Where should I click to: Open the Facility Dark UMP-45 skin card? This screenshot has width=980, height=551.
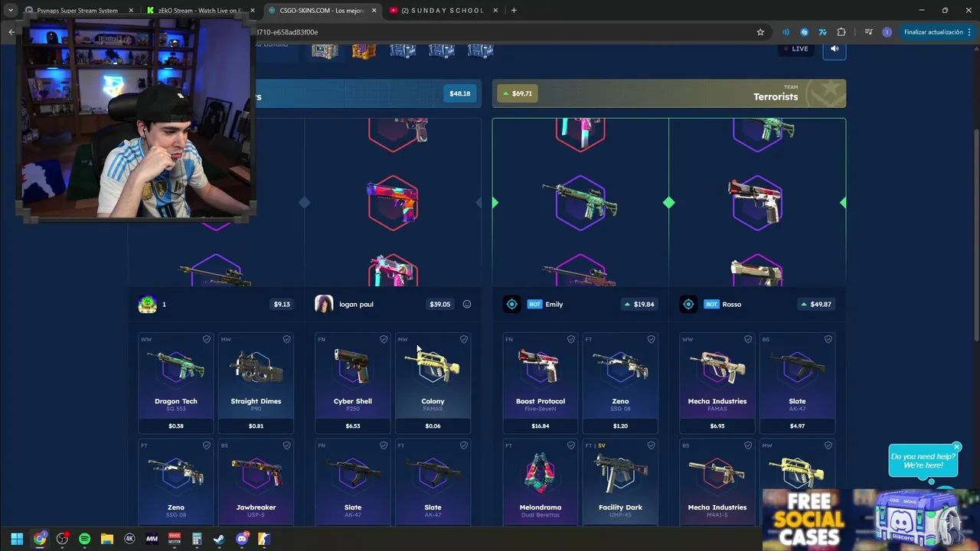620,482
